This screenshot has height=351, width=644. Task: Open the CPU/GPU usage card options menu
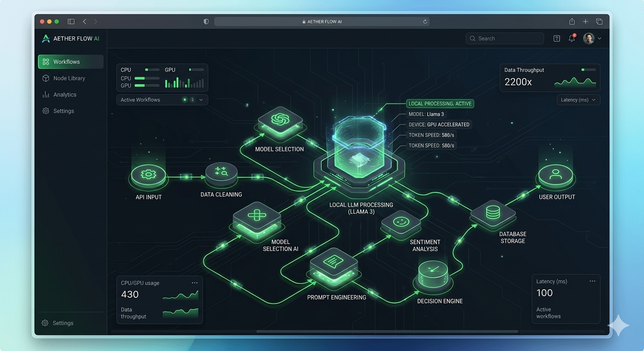[x=194, y=282]
